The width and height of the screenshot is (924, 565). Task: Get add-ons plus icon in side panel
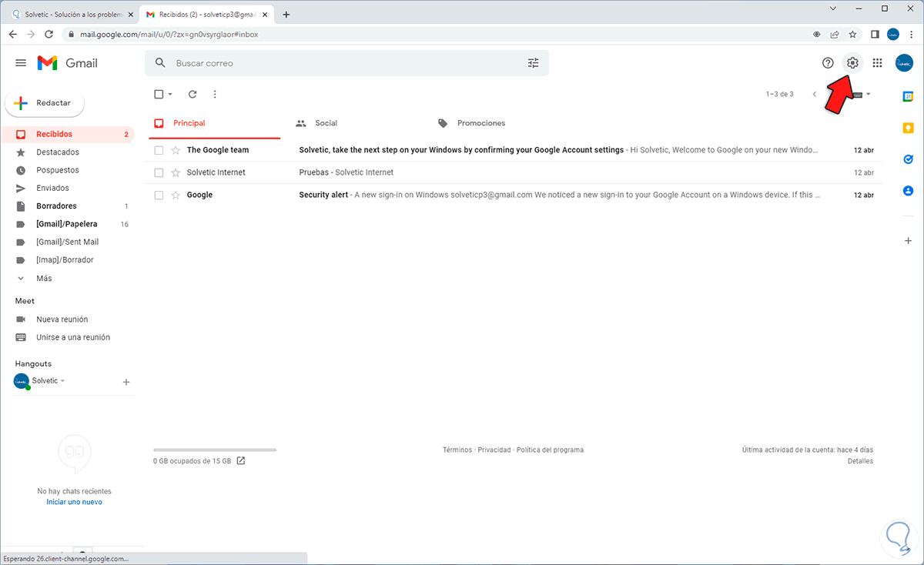point(908,241)
